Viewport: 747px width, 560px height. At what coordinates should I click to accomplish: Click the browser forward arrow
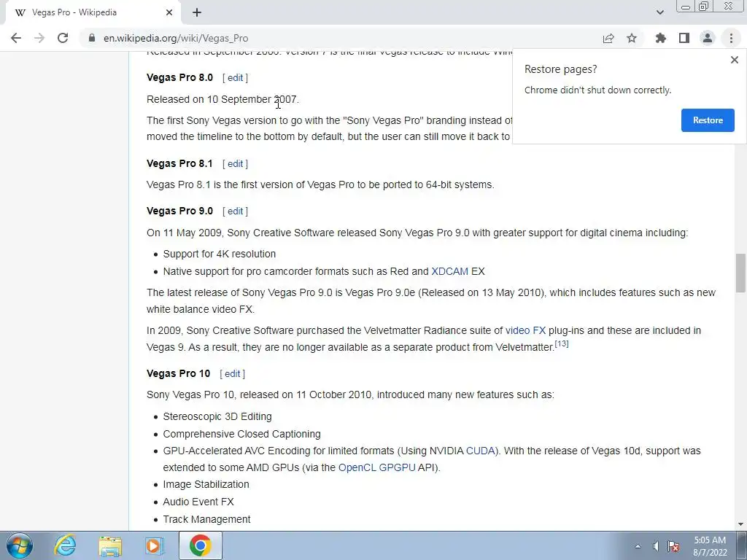point(39,38)
